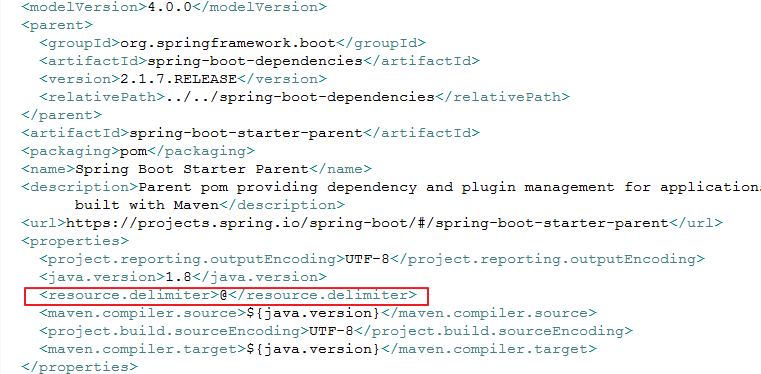Click the closing project.reporting.outputEncoding tag

(547, 259)
